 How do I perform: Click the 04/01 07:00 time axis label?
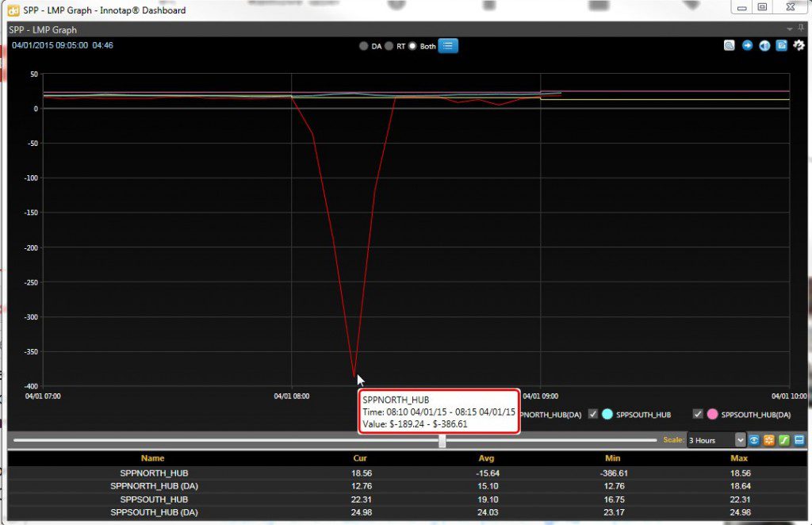(x=43, y=396)
